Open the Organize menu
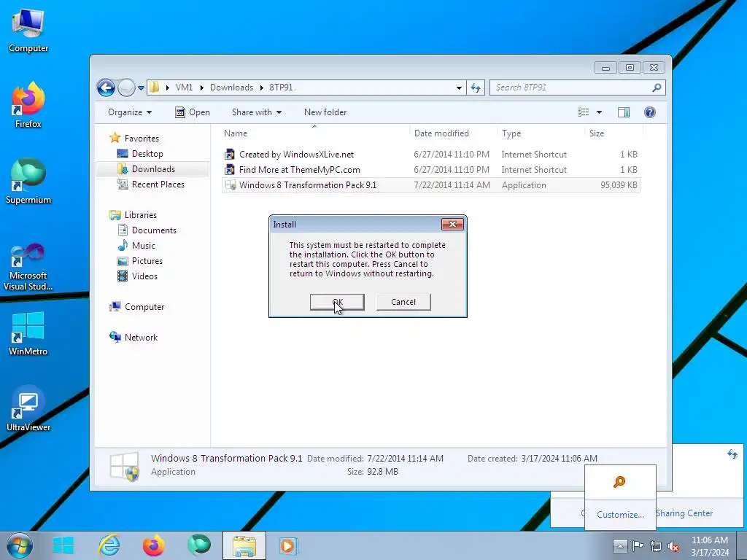Viewport: 747px width, 560px height. tap(130, 112)
